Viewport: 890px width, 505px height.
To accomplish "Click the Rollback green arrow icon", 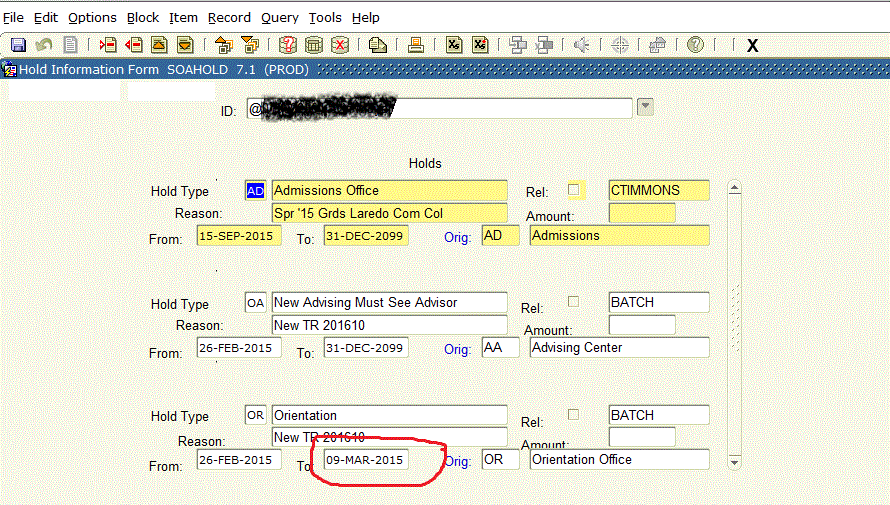I will click(44, 45).
